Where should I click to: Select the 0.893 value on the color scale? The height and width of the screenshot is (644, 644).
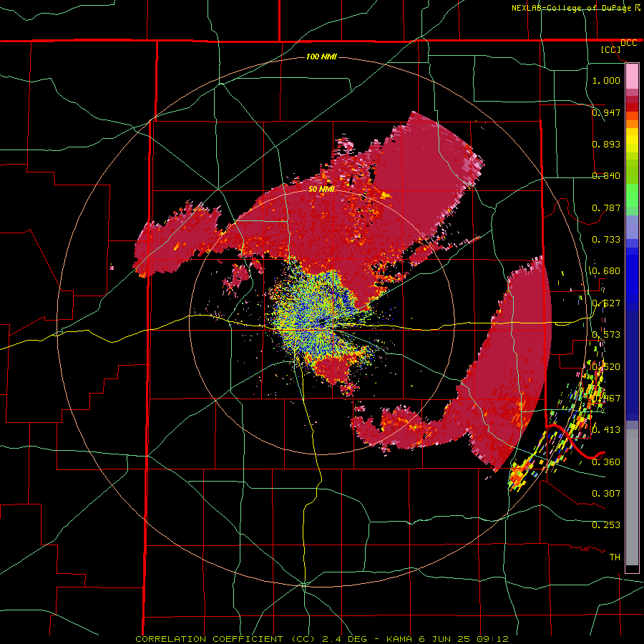(606, 144)
